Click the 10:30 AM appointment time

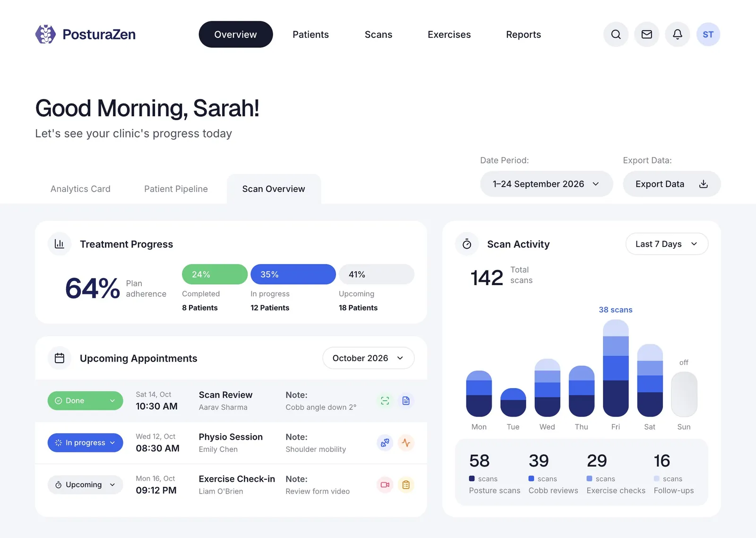click(x=156, y=406)
